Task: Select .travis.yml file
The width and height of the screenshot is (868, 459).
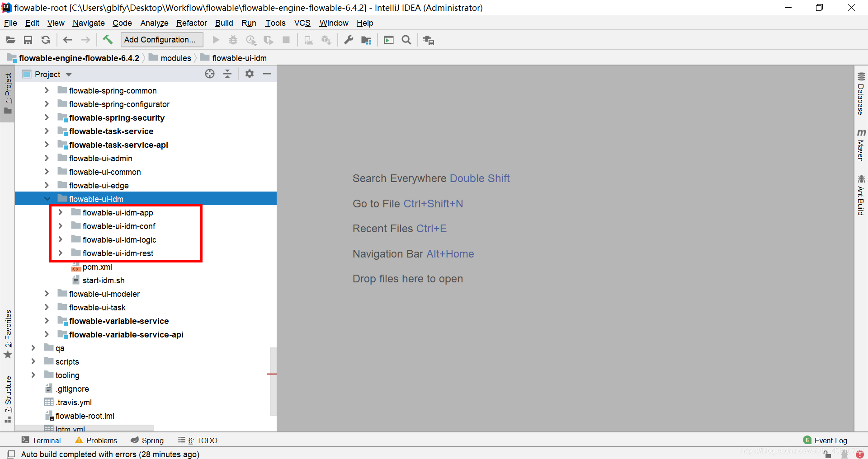Action: pos(74,403)
